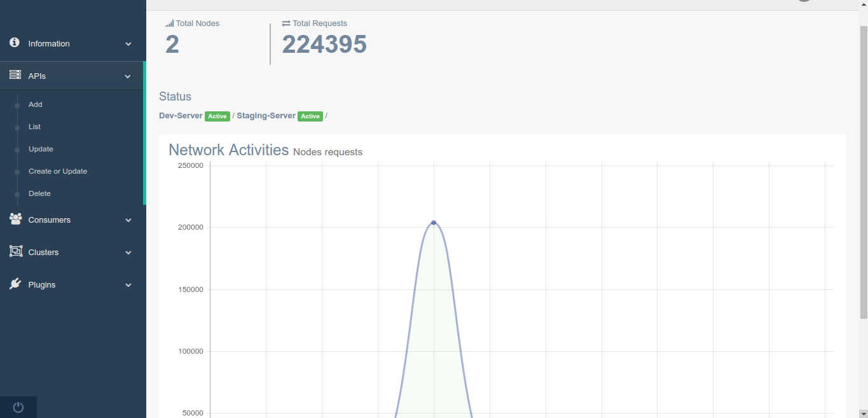The image size is (868, 418).
Task: Open the Clusters sidebar menu
Action: [72, 253]
